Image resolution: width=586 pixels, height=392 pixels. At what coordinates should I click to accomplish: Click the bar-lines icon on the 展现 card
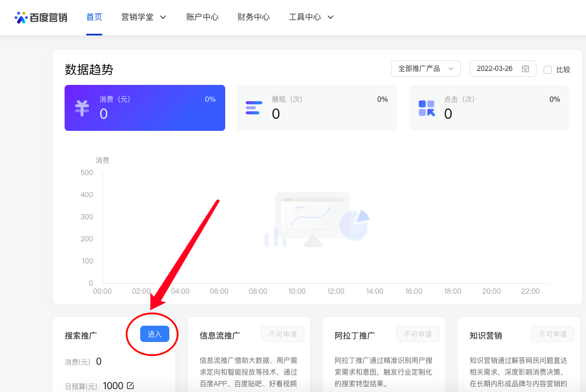[x=254, y=108]
